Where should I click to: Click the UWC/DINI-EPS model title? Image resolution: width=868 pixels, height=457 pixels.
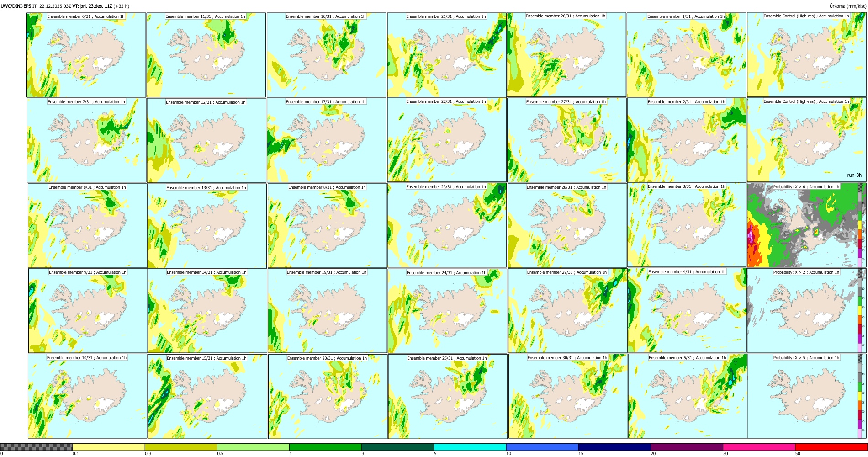point(16,6)
